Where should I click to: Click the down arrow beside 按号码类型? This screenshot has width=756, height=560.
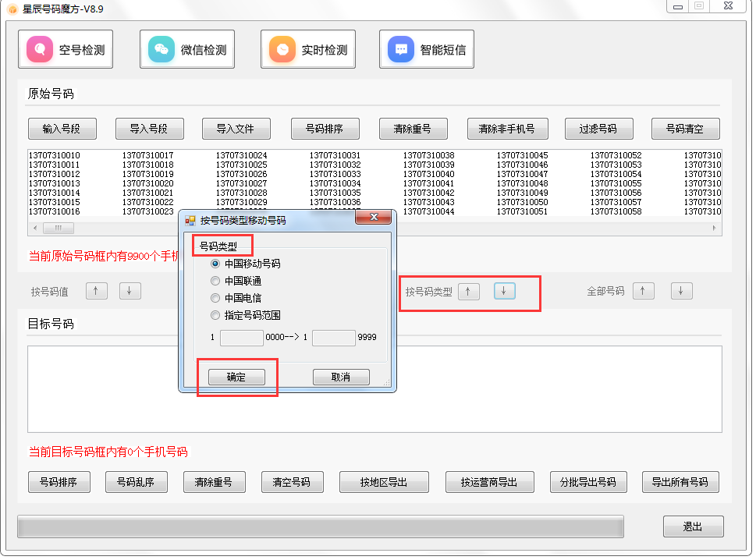click(x=504, y=290)
